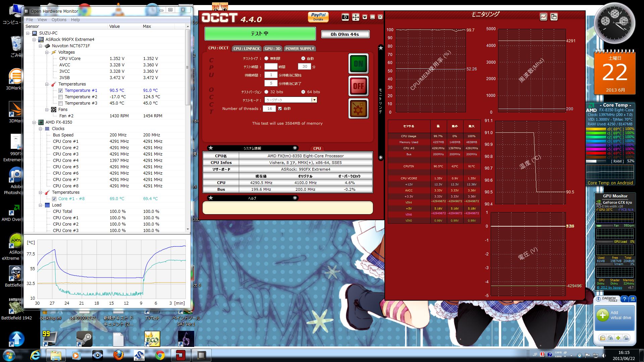Choose 32 bits test version
Image resolution: width=644 pixels, height=362 pixels.
click(x=266, y=92)
